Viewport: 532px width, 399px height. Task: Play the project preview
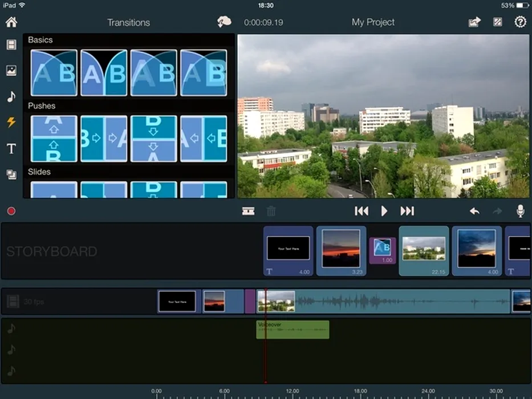tap(384, 211)
